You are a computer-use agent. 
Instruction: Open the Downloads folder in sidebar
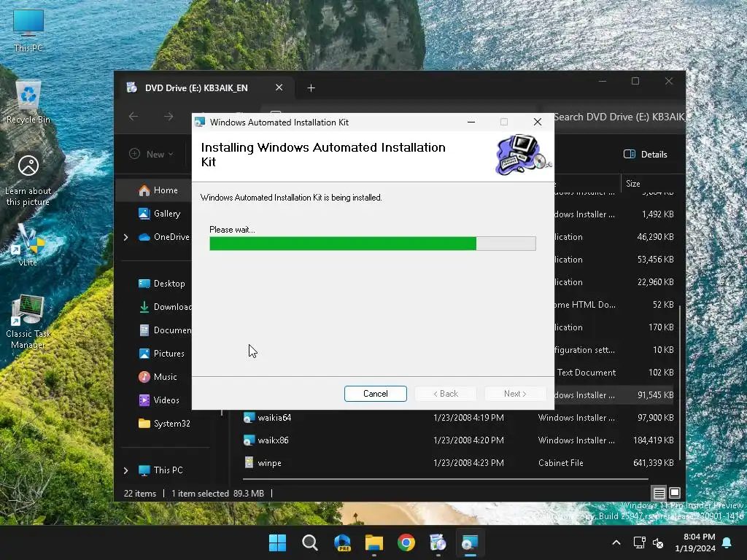point(166,307)
